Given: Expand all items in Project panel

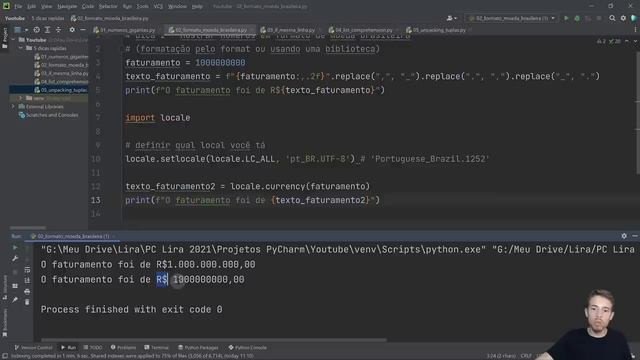Looking at the screenshot, I should pos(47,30).
